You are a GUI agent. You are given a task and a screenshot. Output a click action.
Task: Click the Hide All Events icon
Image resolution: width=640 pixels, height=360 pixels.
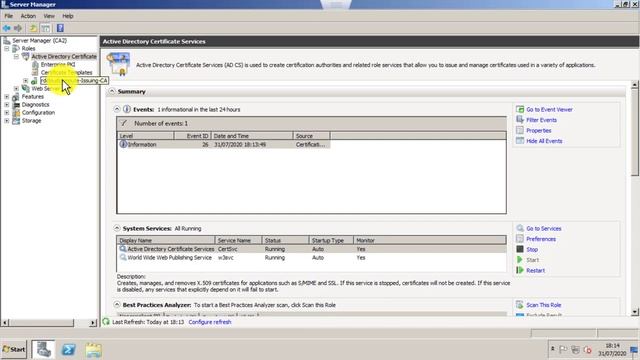tap(520, 141)
